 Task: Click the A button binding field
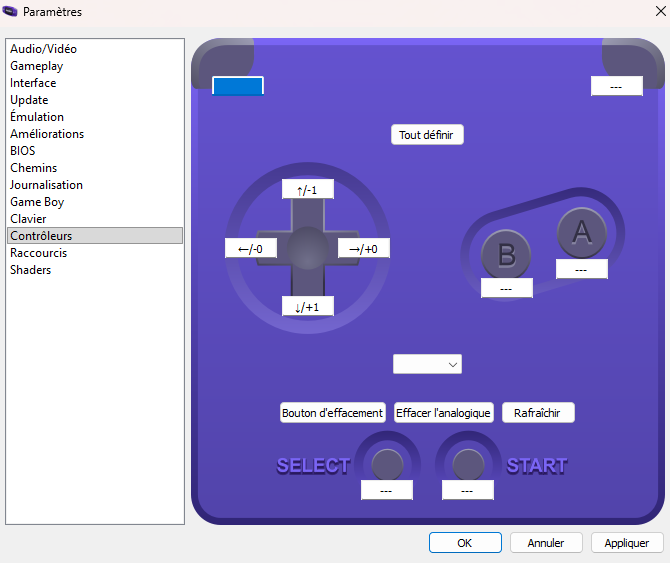(582, 269)
